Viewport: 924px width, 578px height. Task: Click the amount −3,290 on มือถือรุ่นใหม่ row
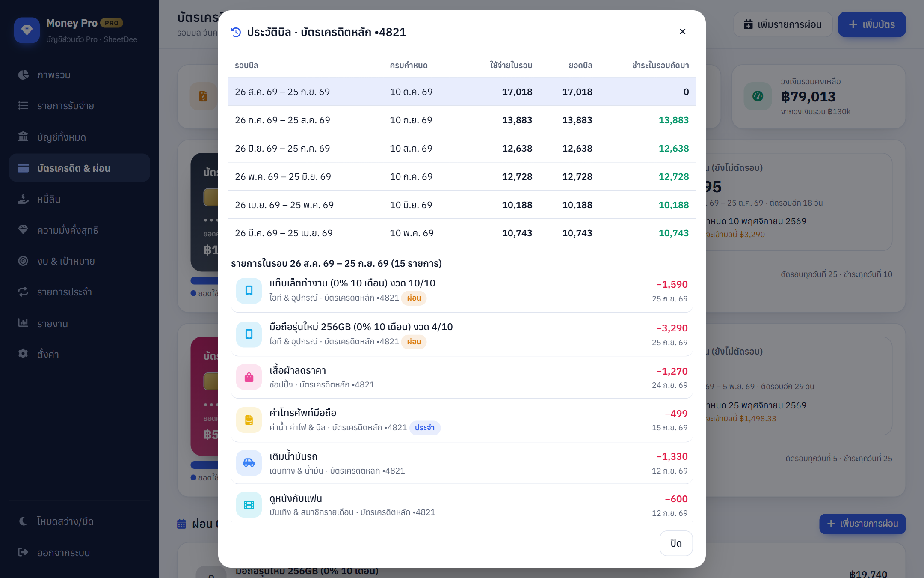(x=672, y=328)
